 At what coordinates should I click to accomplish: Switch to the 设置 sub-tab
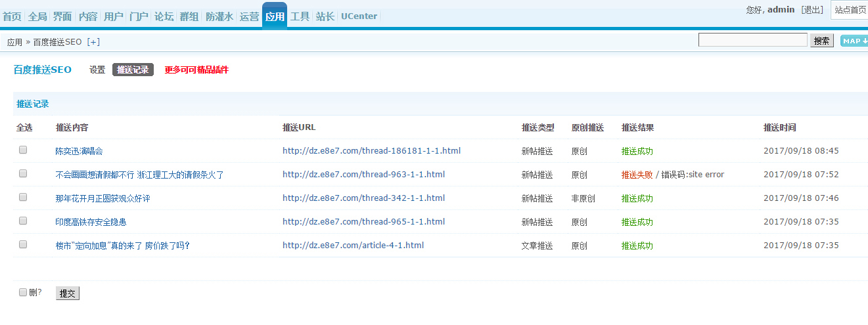click(x=97, y=70)
